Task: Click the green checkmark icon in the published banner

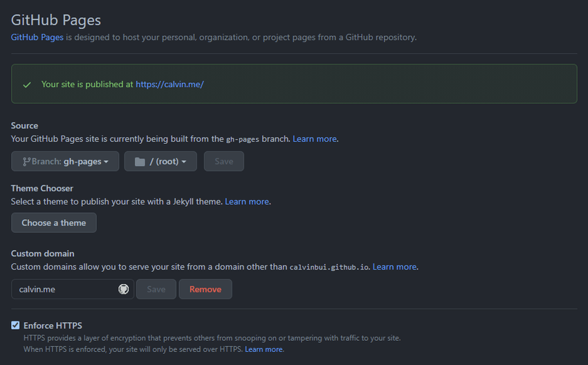Action: tap(27, 85)
